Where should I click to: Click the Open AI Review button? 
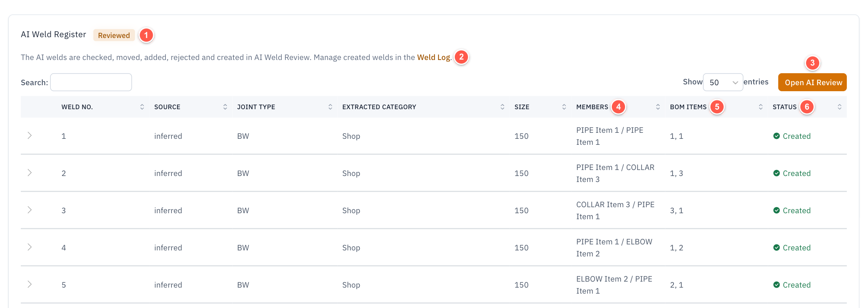pos(812,82)
